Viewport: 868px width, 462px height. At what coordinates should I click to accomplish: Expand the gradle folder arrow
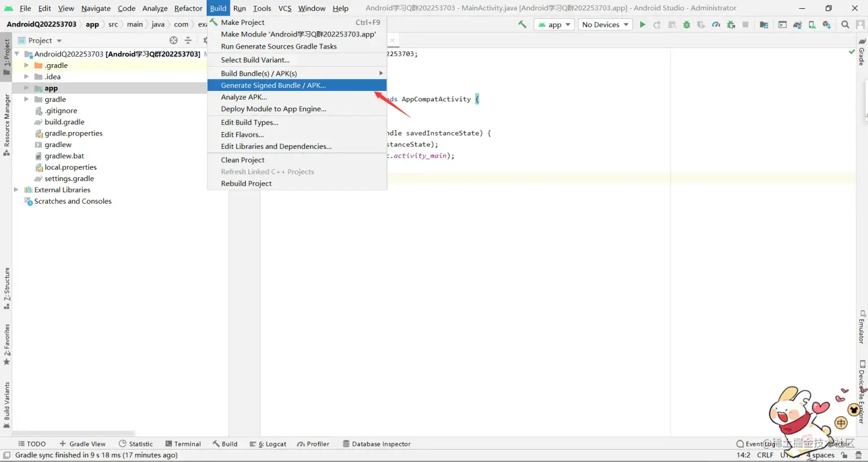point(27,99)
